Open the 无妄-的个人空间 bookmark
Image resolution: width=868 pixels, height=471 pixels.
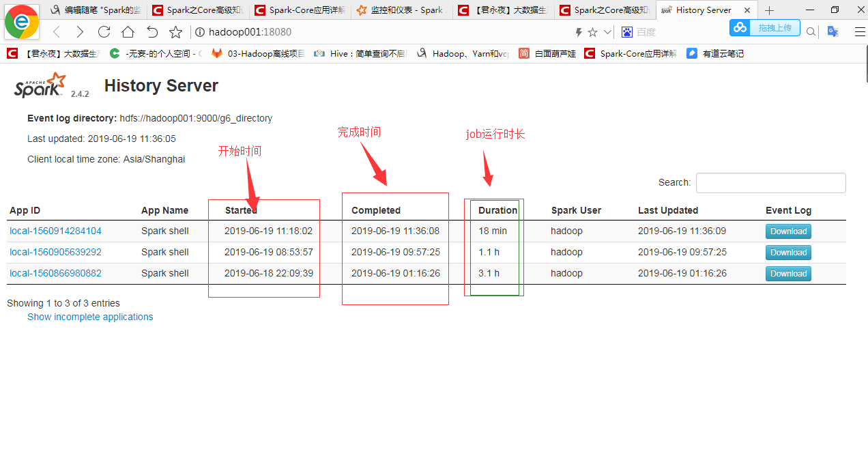click(156, 53)
